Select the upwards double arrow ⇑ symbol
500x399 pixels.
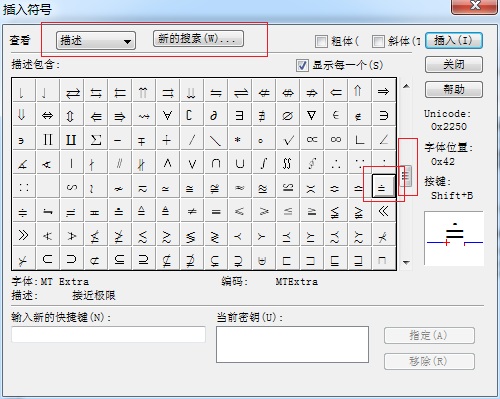359,91
